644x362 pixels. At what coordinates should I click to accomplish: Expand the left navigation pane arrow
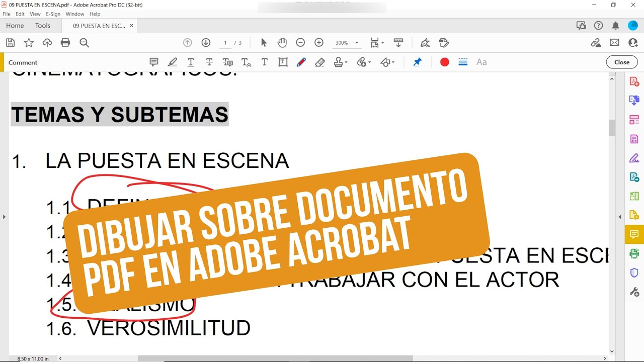pyautogui.click(x=4, y=217)
